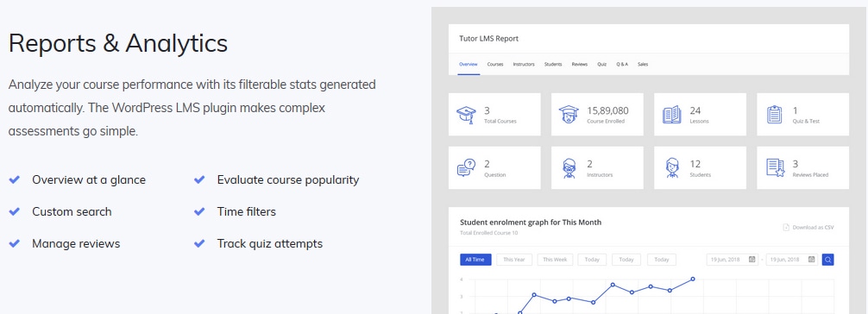Select the This Year filter button
This screenshot has width=868, height=314.
coord(514,259)
